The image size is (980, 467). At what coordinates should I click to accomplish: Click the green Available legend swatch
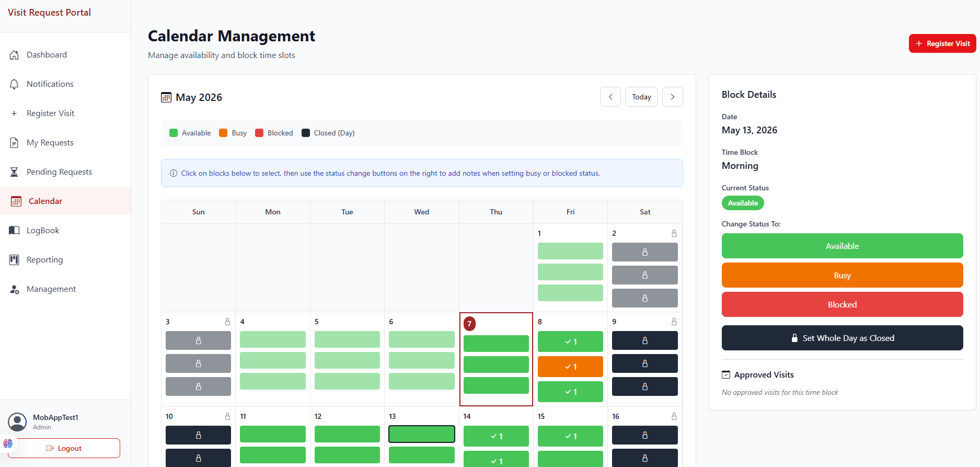pyautogui.click(x=174, y=133)
